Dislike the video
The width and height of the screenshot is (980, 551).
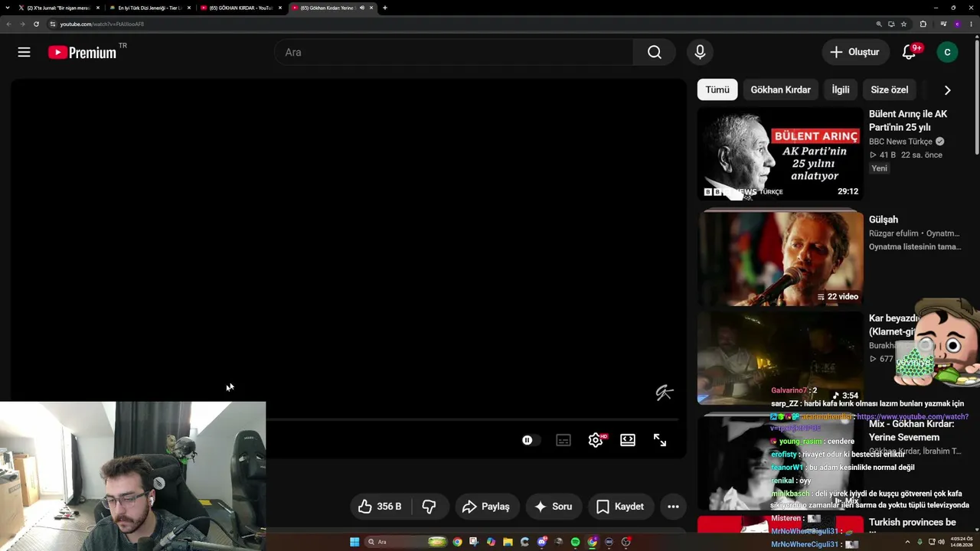tap(429, 507)
